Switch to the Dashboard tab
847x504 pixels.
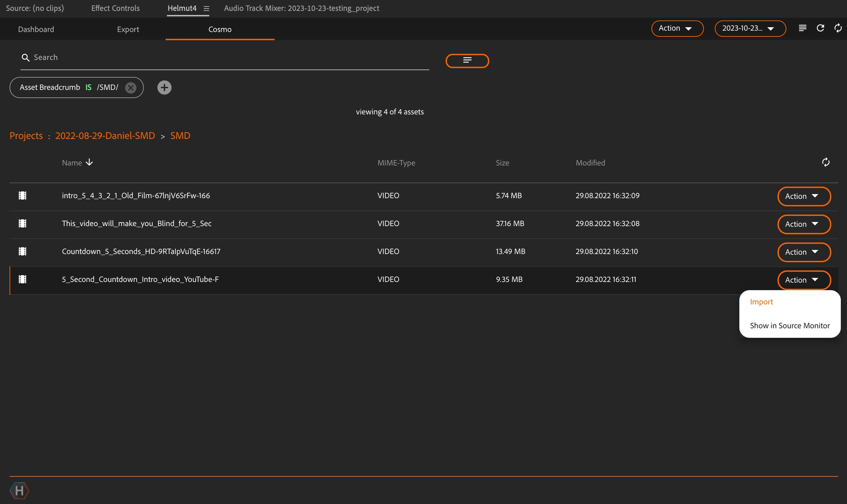[36, 29]
